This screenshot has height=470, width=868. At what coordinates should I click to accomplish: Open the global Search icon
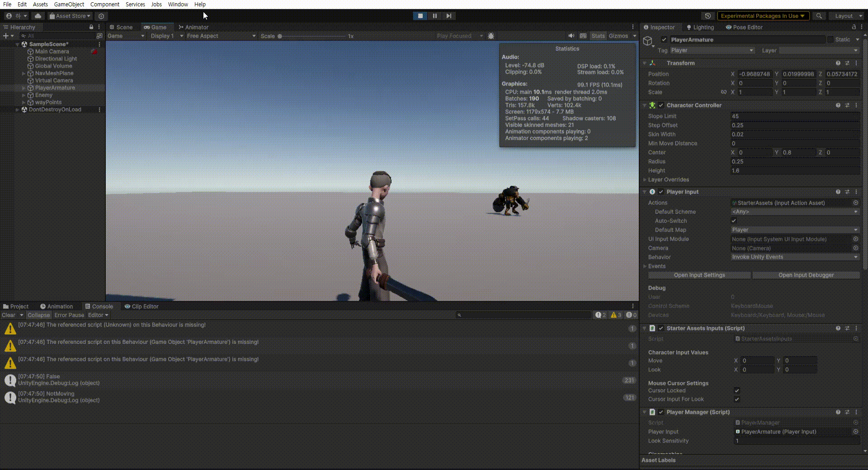819,16
